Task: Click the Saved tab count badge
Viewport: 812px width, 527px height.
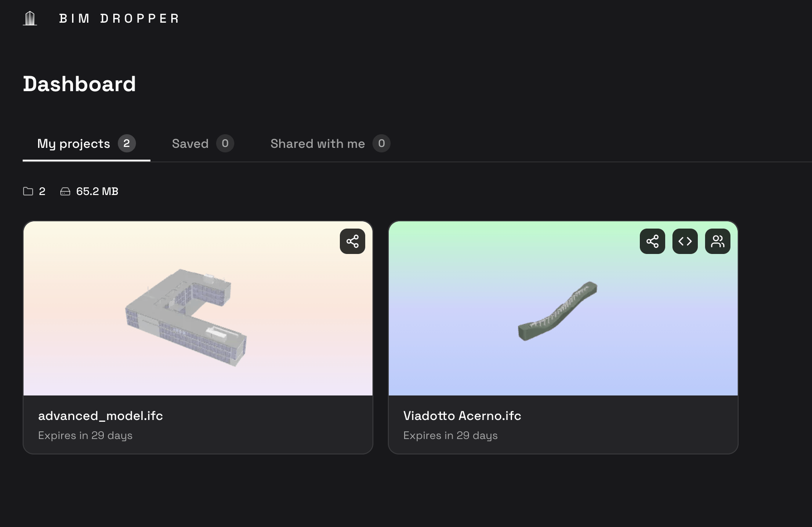Action: (x=225, y=144)
